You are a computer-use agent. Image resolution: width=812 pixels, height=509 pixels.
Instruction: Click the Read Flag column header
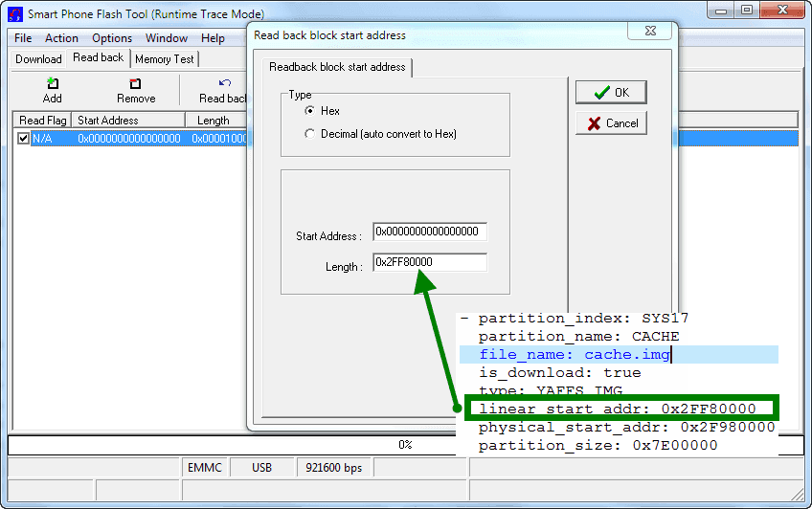[42, 121]
